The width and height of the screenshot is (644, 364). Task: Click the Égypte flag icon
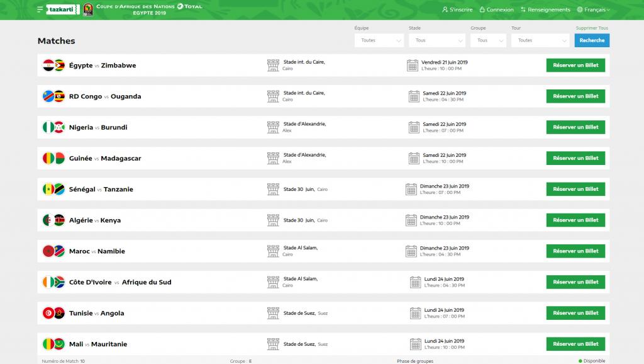(48, 65)
